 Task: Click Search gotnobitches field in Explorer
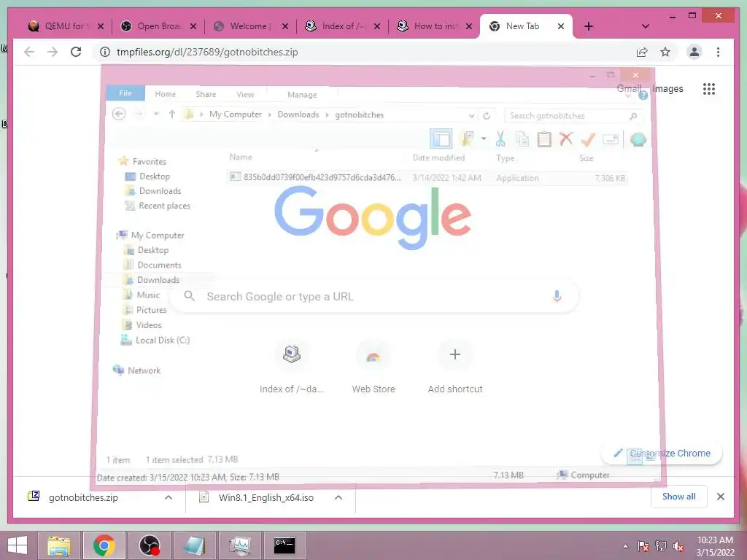pyautogui.click(x=573, y=116)
